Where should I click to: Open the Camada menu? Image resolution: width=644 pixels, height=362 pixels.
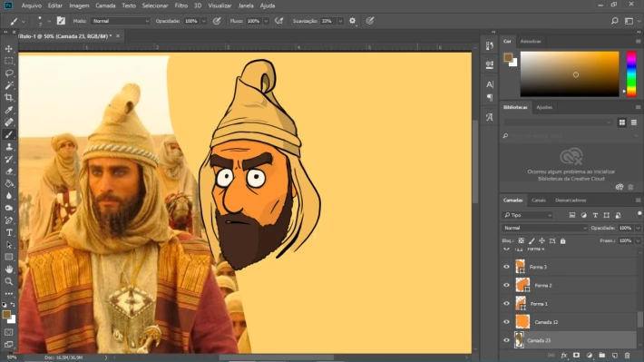click(105, 5)
